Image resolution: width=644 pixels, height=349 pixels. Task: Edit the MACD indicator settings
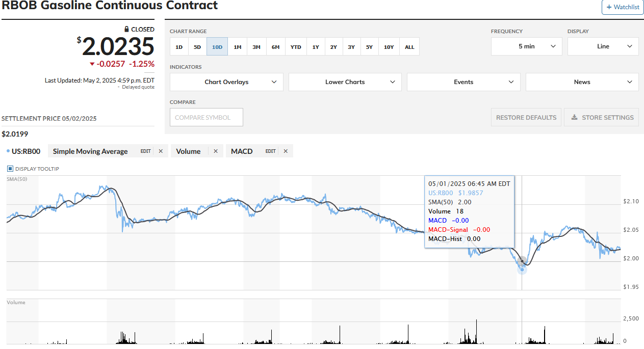(x=270, y=151)
